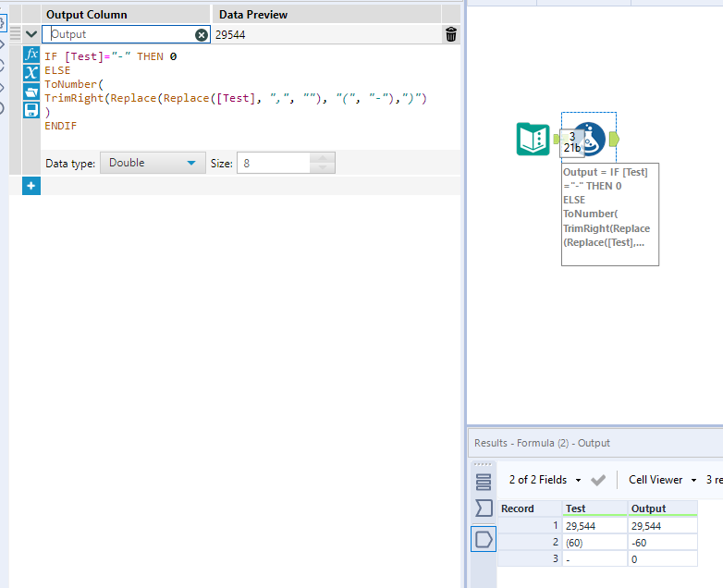Click the Formula tool annotation box

point(610,214)
